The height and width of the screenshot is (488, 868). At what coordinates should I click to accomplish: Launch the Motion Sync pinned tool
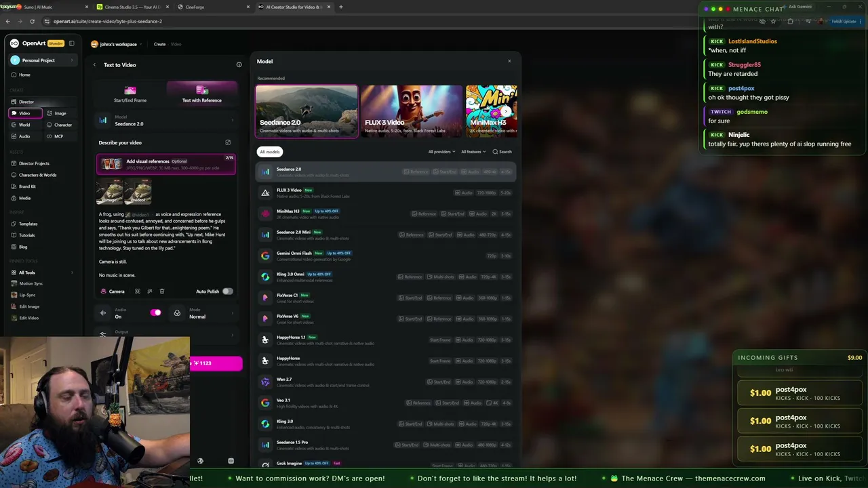click(31, 283)
